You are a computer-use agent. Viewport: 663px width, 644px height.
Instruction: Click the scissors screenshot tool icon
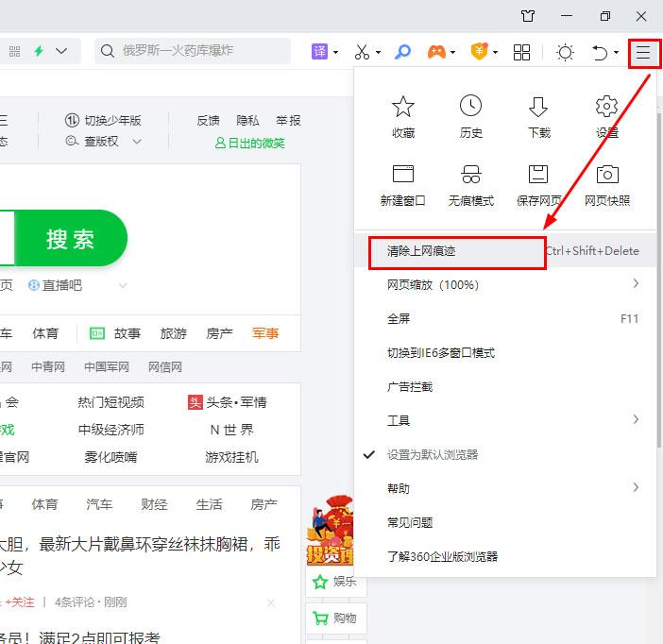362,52
